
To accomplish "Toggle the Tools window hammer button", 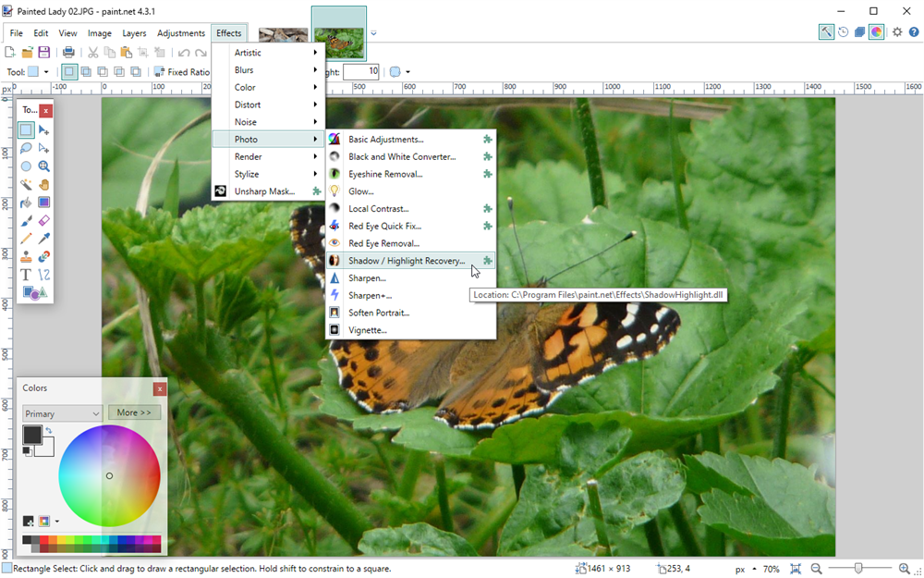I will (x=826, y=32).
